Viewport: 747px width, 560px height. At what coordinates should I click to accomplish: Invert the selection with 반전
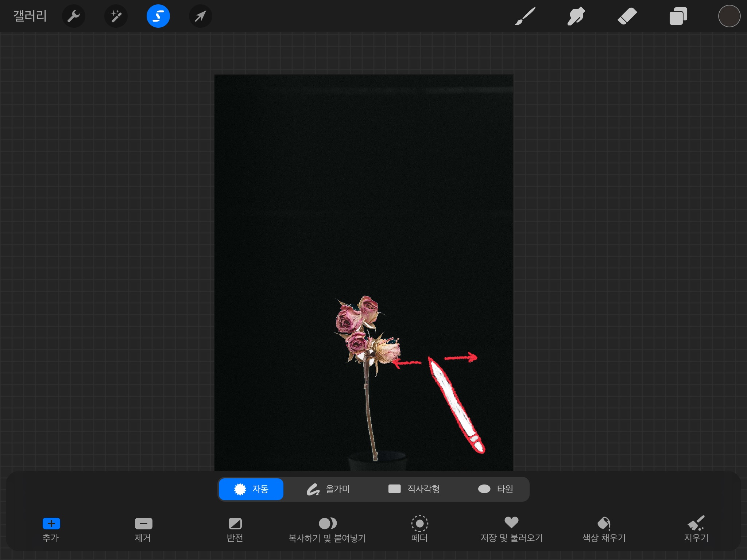click(x=235, y=529)
